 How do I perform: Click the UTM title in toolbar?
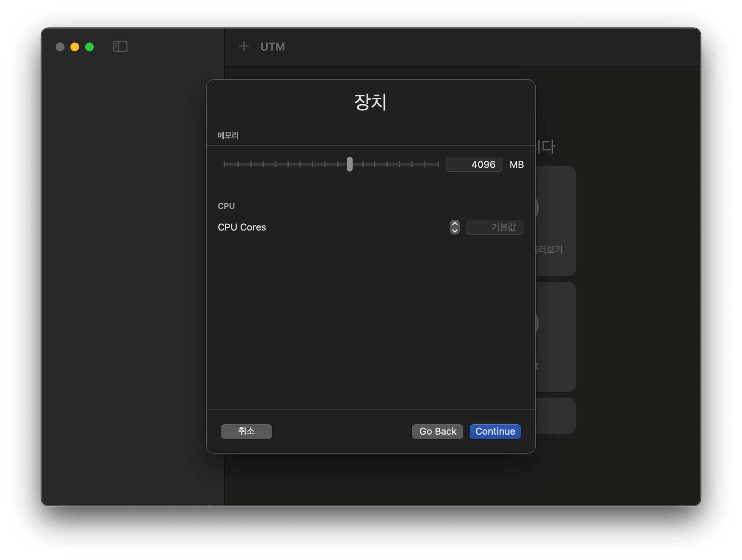(x=272, y=47)
